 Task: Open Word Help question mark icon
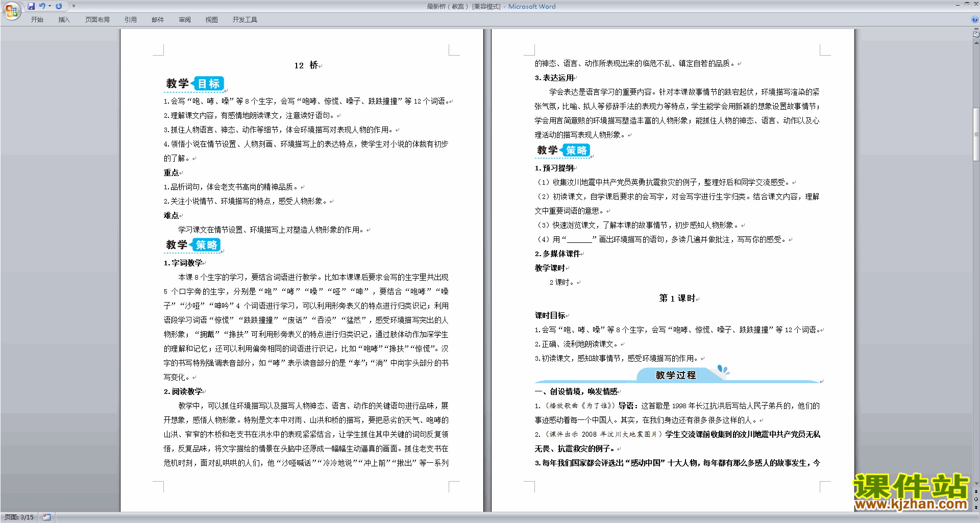[x=975, y=19]
